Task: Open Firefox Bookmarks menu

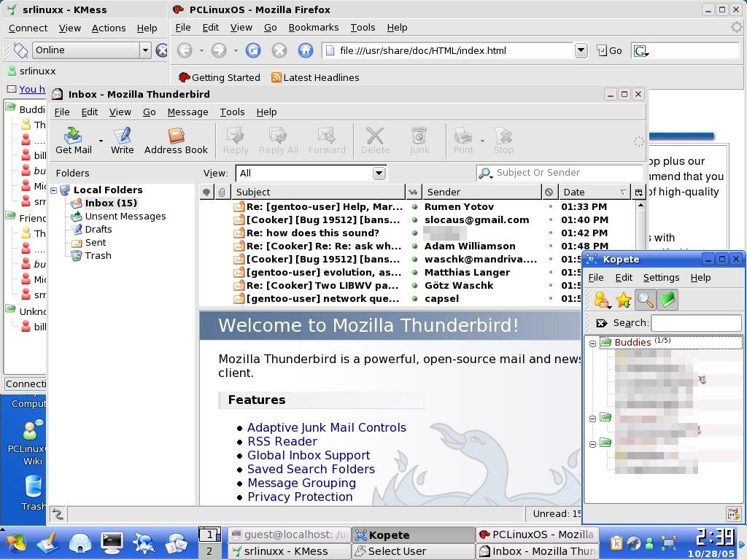Action: pos(314,28)
